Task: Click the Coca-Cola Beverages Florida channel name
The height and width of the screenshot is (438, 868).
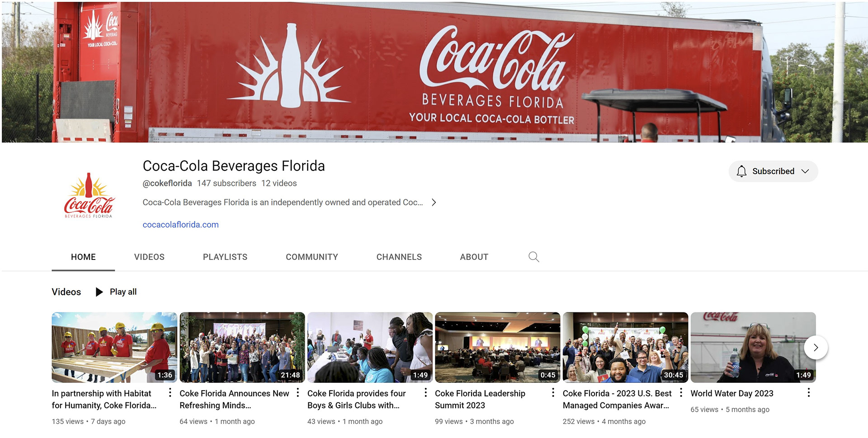Action: pyautogui.click(x=234, y=166)
